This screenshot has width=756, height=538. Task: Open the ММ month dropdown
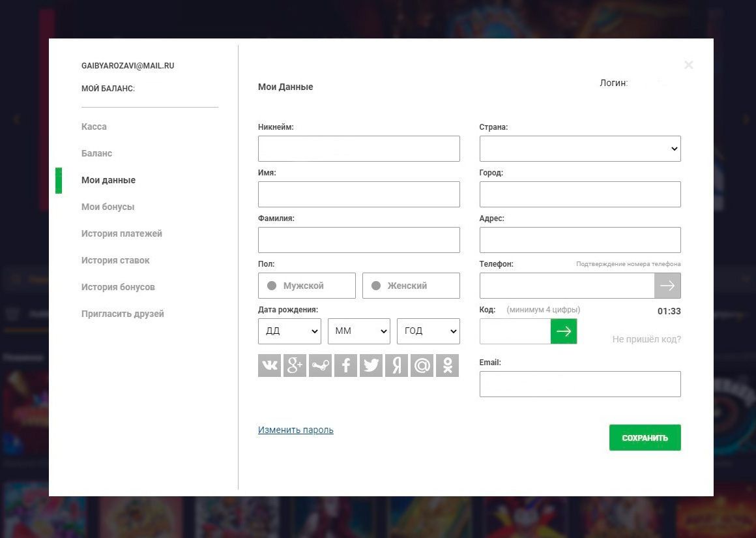[x=358, y=331]
